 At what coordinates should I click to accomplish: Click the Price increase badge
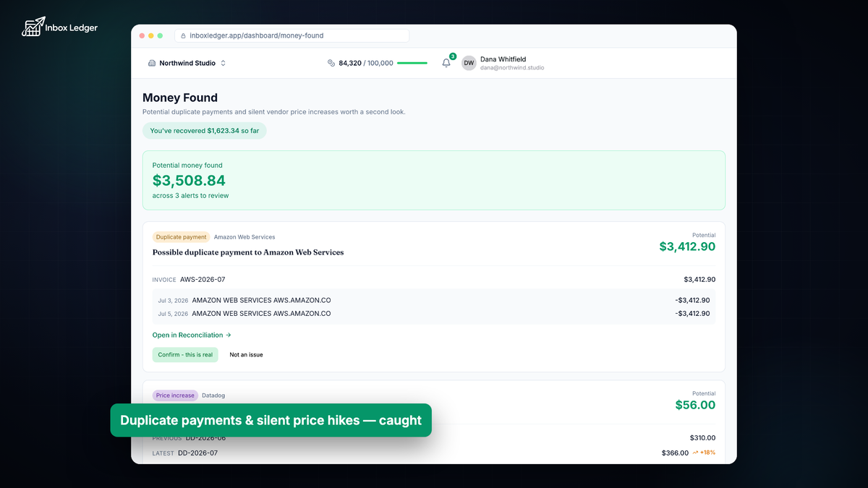coord(176,395)
